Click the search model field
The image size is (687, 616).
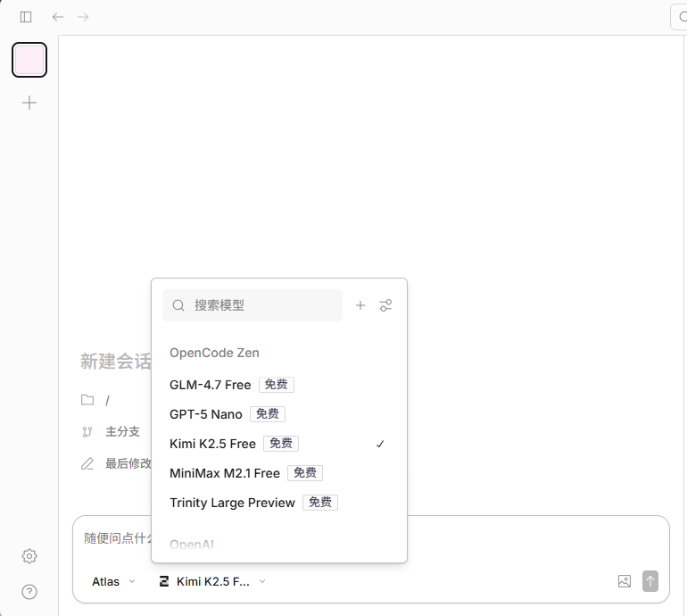point(252,305)
